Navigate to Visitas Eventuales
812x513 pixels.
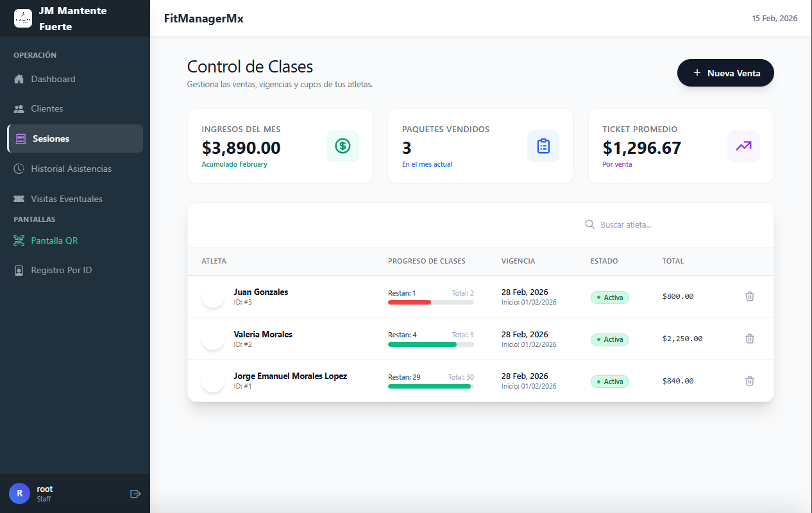pos(67,199)
